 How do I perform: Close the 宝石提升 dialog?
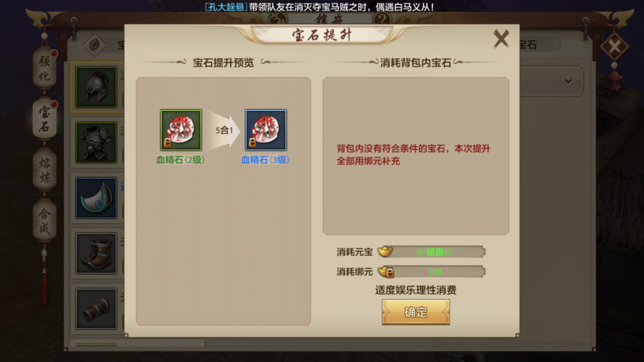click(501, 39)
